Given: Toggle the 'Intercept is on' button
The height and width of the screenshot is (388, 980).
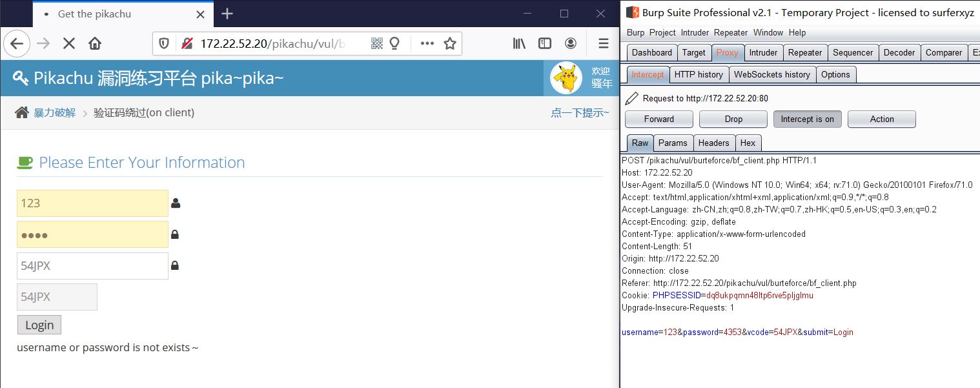Looking at the screenshot, I should (x=808, y=119).
